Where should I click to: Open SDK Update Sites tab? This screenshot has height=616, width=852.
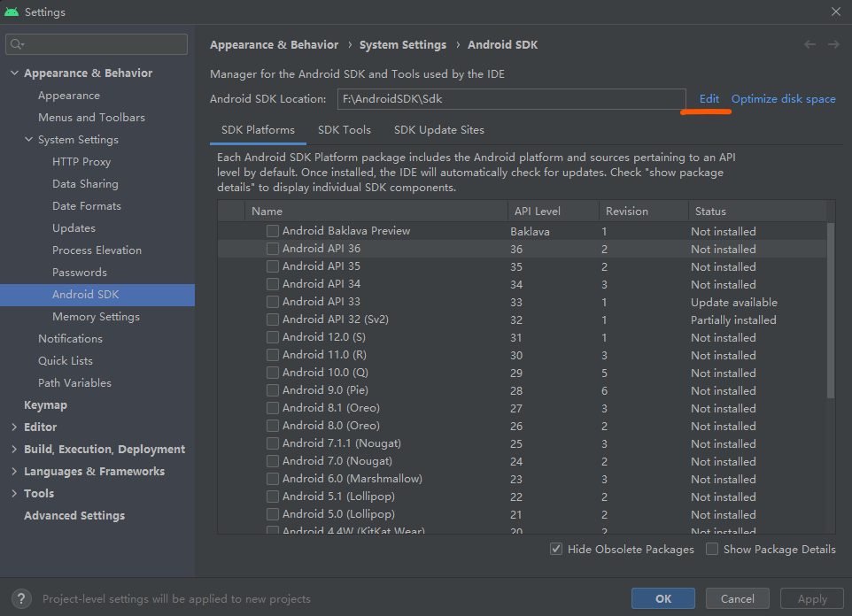click(439, 130)
